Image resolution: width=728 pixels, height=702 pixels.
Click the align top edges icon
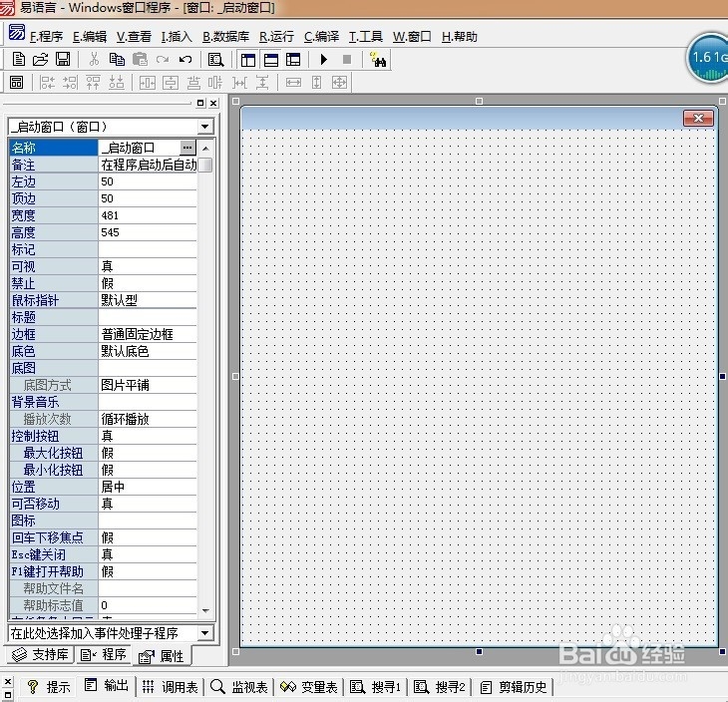[x=93, y=83]
